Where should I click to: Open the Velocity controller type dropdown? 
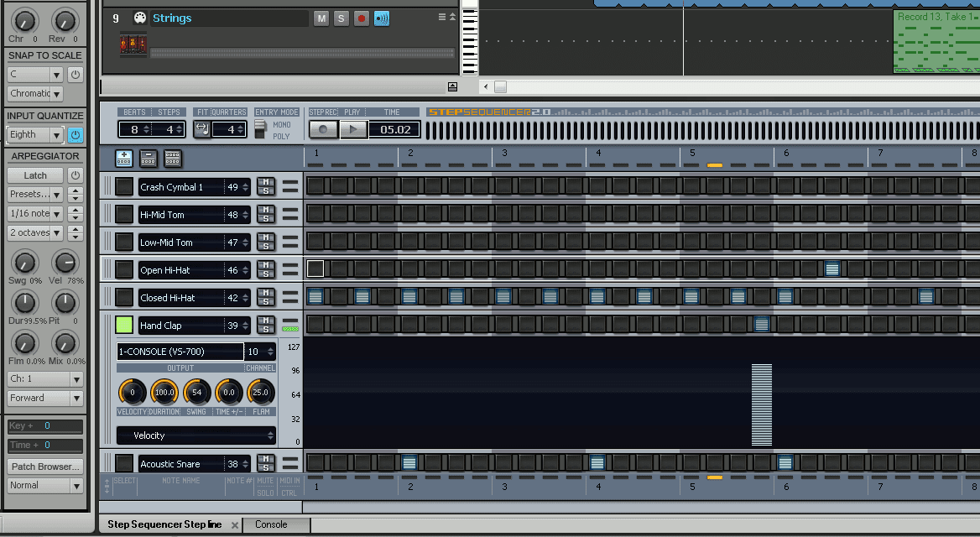[x=195, y=435]
